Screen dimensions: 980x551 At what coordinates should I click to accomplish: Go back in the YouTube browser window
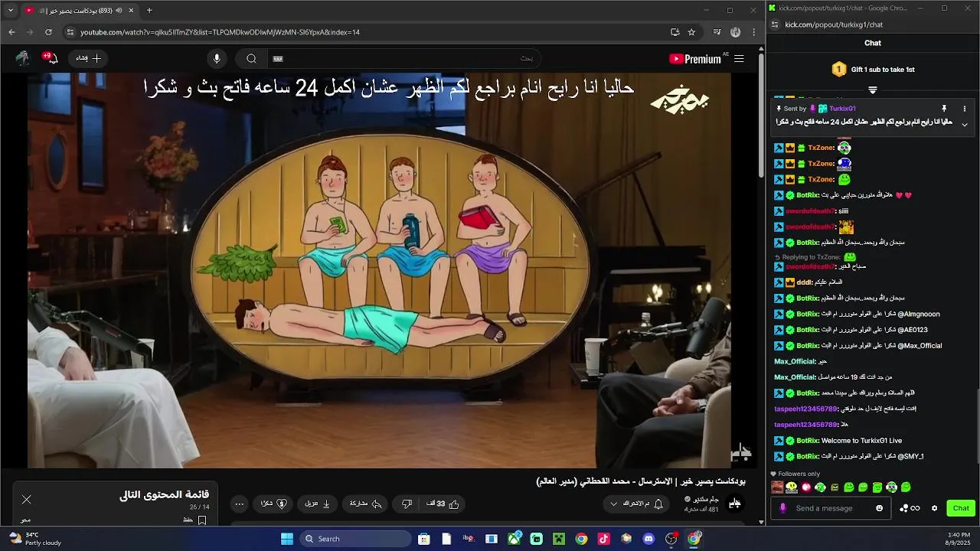click(11, 32)
